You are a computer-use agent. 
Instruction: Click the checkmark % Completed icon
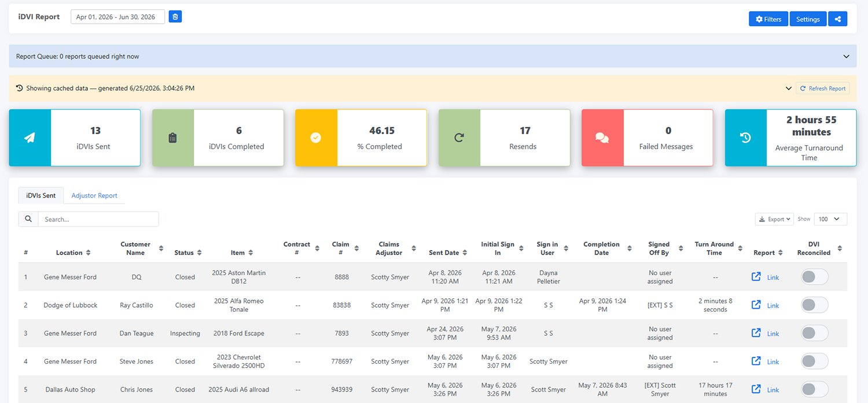[316, 138]
